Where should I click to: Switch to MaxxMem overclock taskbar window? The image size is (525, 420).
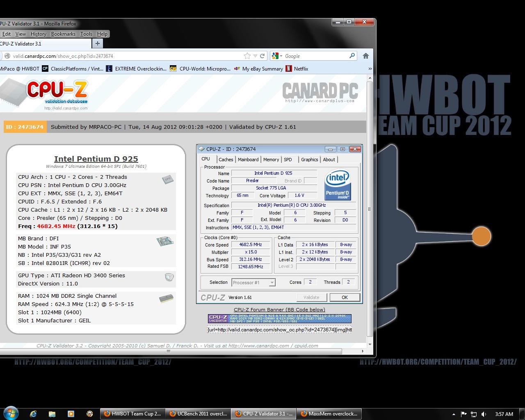[x=330, y=414]
